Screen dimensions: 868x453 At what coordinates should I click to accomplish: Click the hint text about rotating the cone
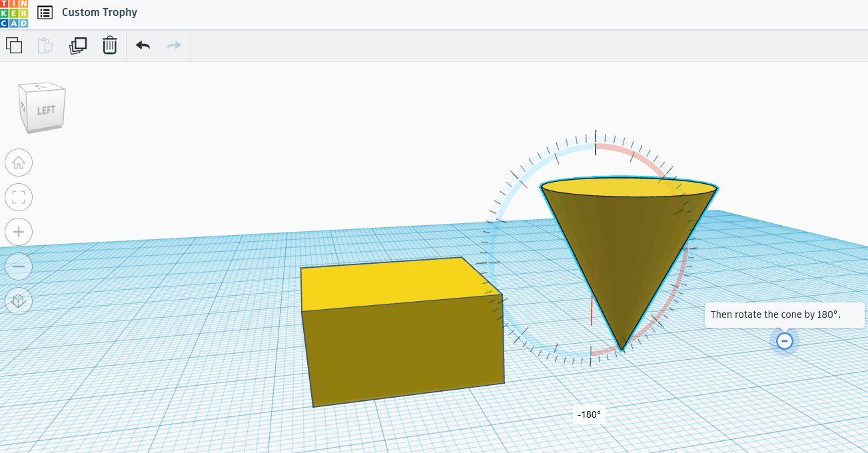(x=775, y=314)
